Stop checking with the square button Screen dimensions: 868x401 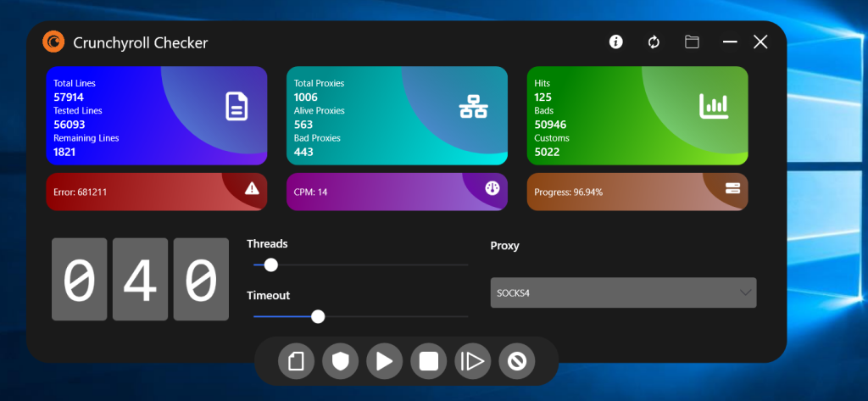(428, 361)
